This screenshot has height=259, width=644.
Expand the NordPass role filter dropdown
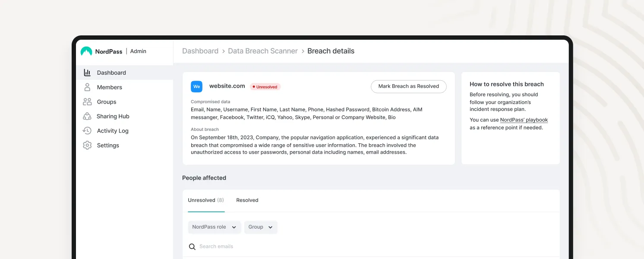214,227
